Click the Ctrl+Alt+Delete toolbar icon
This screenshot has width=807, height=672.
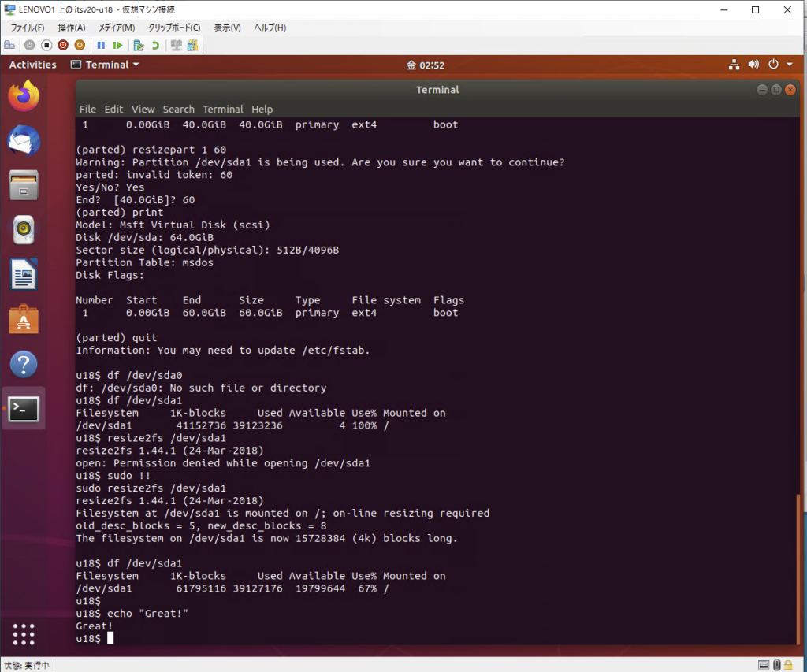click(9, 46)
